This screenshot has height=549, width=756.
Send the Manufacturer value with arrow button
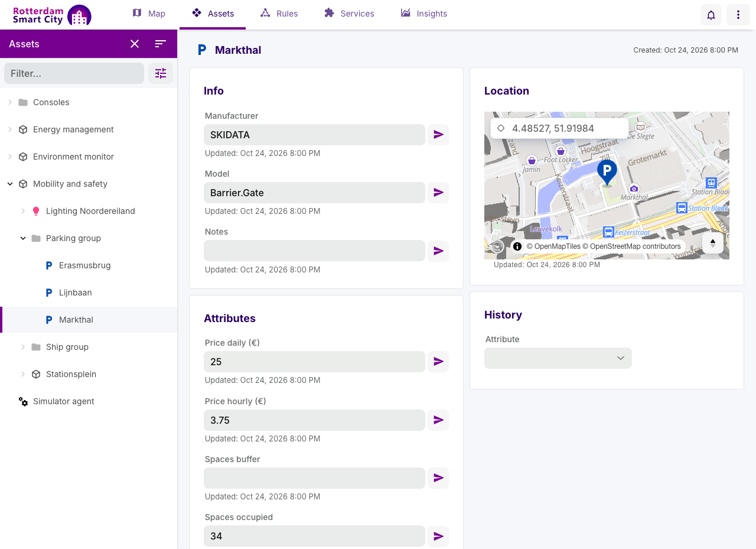tap(438, 135)
